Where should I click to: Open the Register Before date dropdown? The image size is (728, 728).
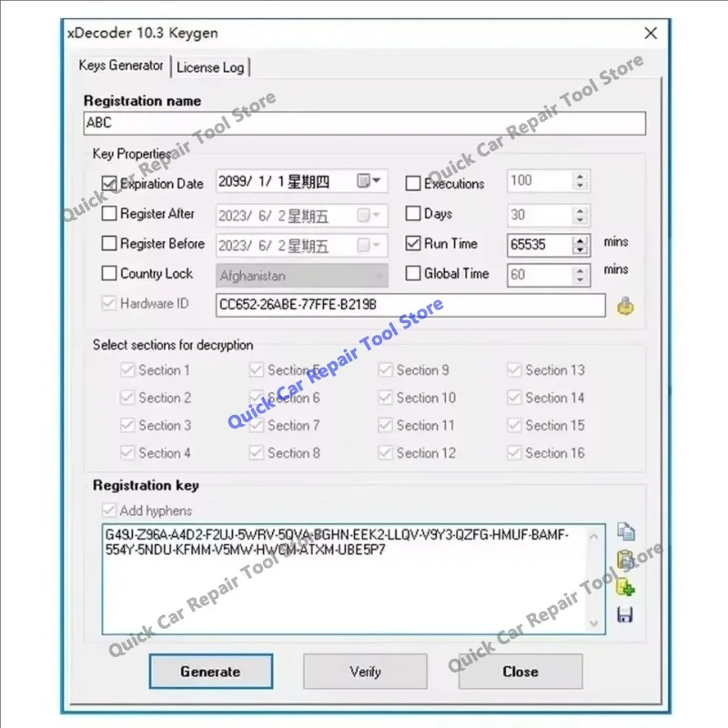(377, 245)
